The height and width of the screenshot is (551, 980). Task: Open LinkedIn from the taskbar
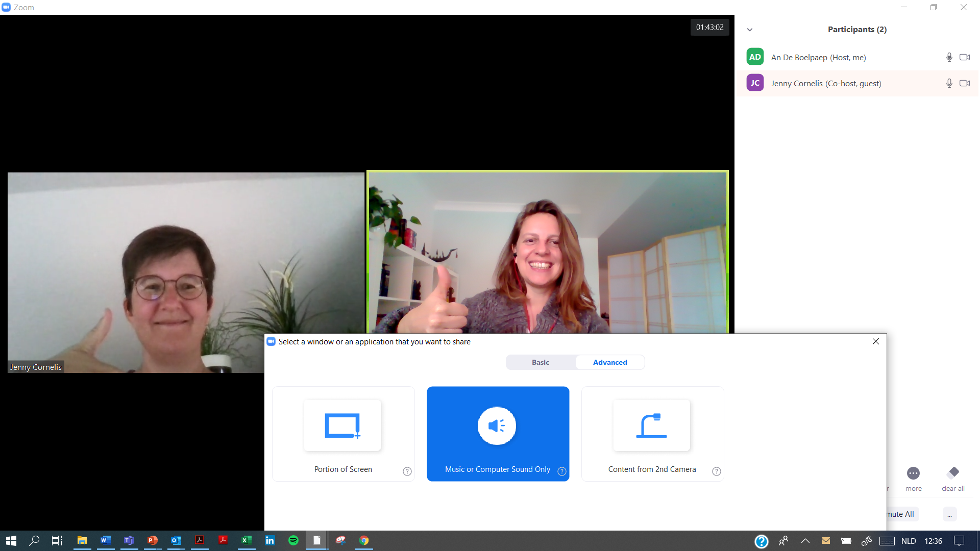[270, 540]
